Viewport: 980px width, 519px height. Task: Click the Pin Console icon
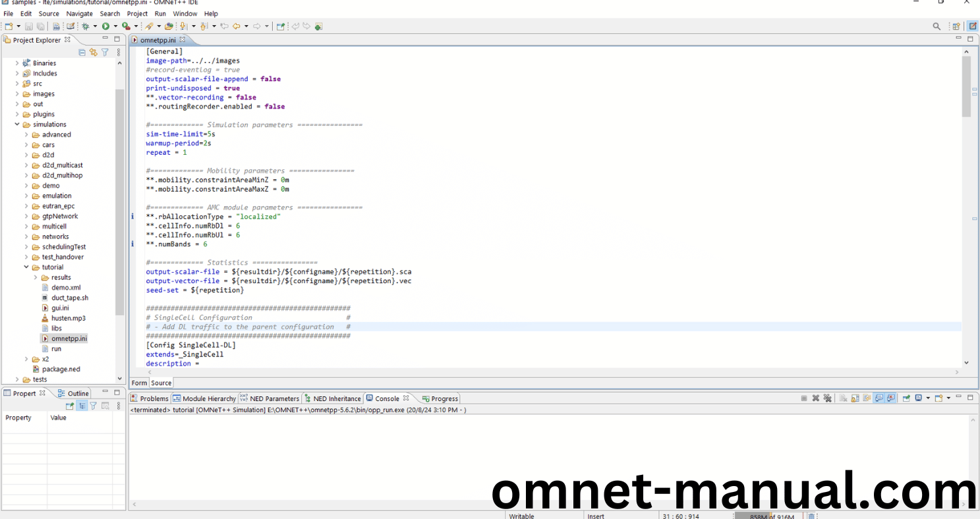click(x=906, y=398)
